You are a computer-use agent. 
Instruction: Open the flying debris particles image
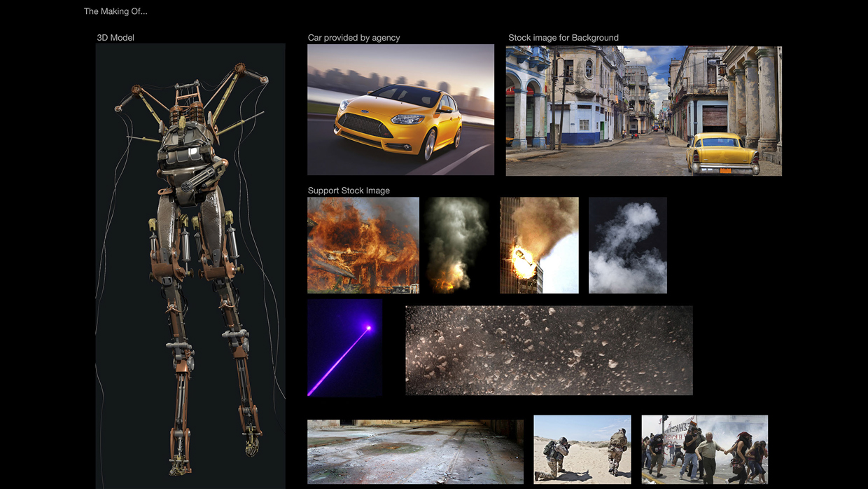[x=549, y=350]
